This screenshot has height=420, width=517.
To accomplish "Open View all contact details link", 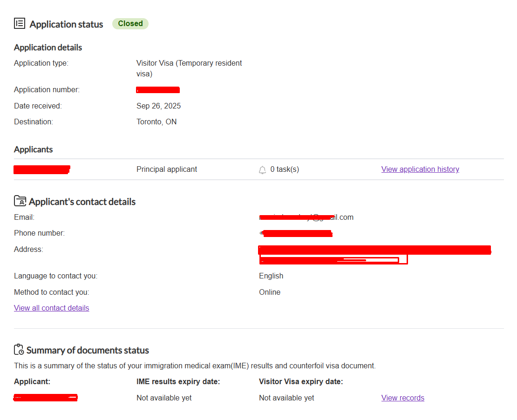I will 51,308.
